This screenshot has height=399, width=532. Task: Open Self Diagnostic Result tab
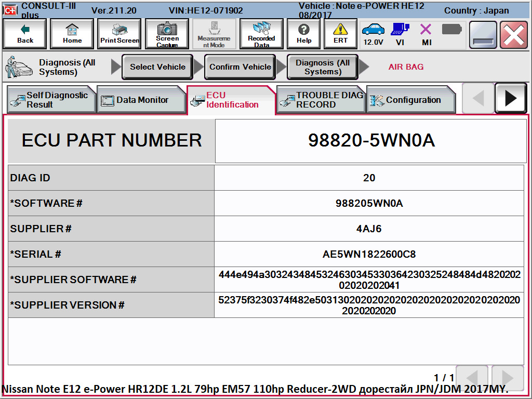[51, 100]
